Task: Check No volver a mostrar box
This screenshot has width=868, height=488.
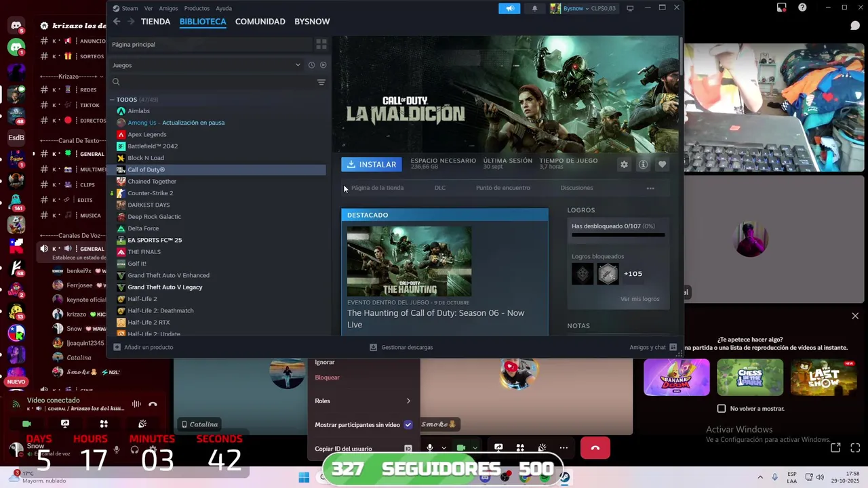Action: coord(722,409)
